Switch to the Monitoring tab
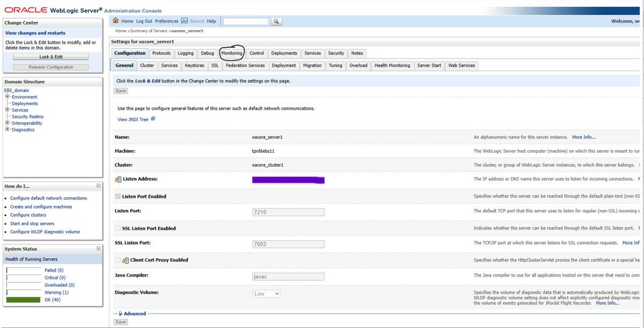This screenshot has height=328, width=644. (x=232, y=53)
